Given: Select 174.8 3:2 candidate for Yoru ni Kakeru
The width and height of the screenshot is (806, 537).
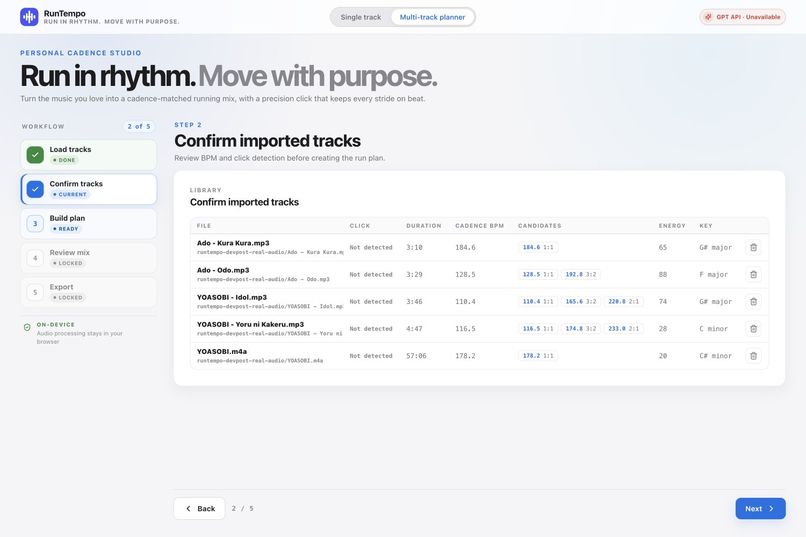Looking at the screenshot, I should point(581,328).
